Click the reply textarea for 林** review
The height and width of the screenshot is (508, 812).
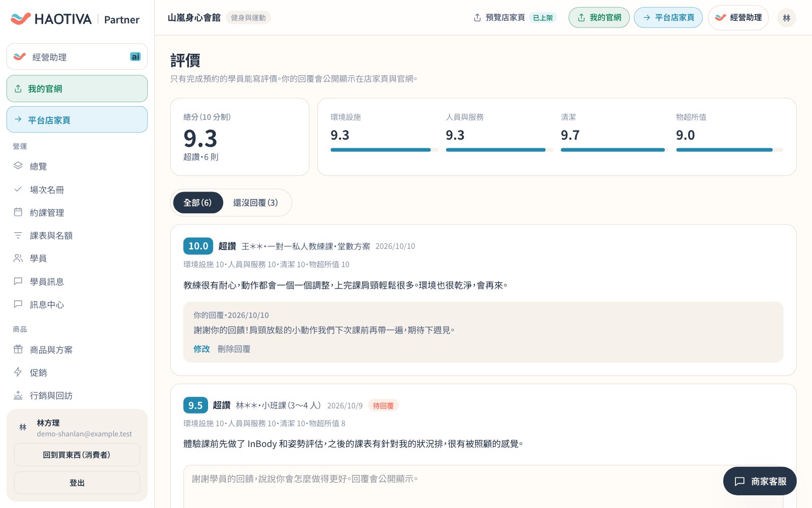[x=483, y=486]
